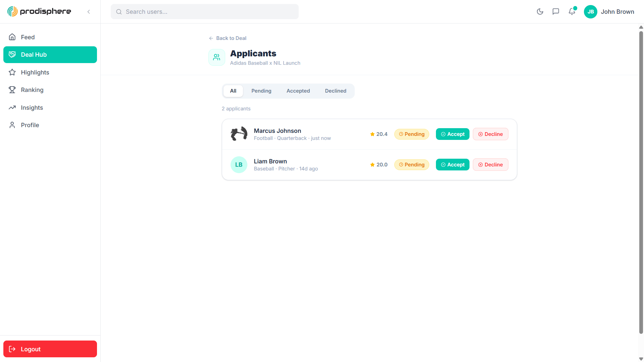Open messages via chat bubble icon
Image resolution: width=644 pixels, height=362 pixels.
click(x=556, y=11)
